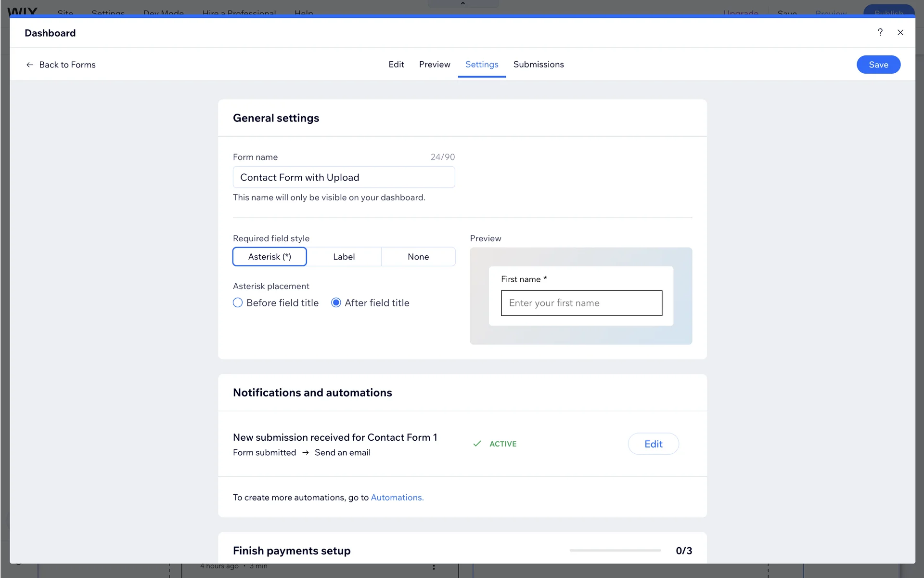Click the three-dot menu at bottom

point(434,567)
